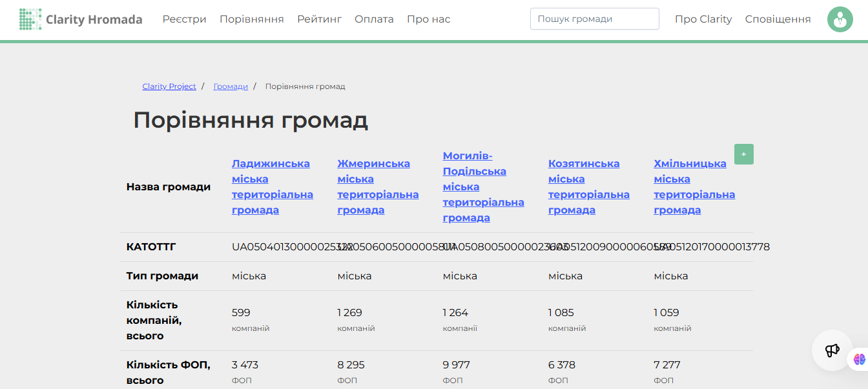868x389 pixels.
Task: Open the Реєстри menu
Action: [x=185, y=19]
